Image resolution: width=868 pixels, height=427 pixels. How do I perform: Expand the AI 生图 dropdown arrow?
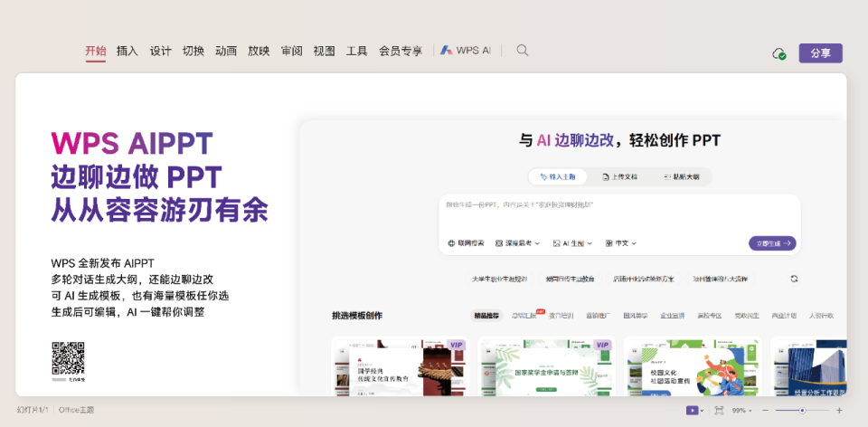[x=590, y=243]
